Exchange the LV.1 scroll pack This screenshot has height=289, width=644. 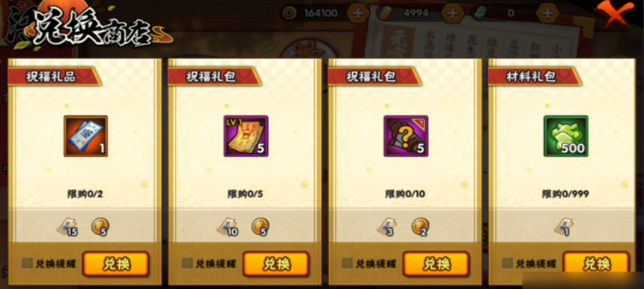tap(276, 264)
